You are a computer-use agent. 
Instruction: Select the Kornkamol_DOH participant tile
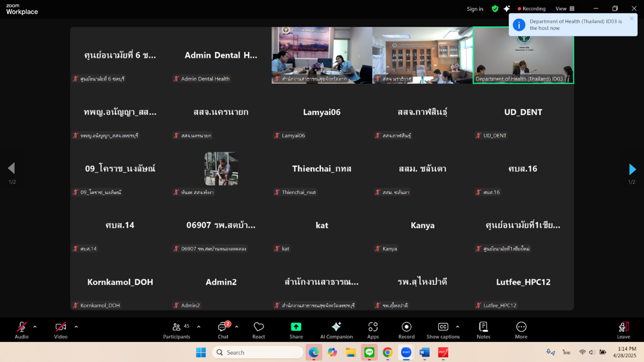coord(120,282)
